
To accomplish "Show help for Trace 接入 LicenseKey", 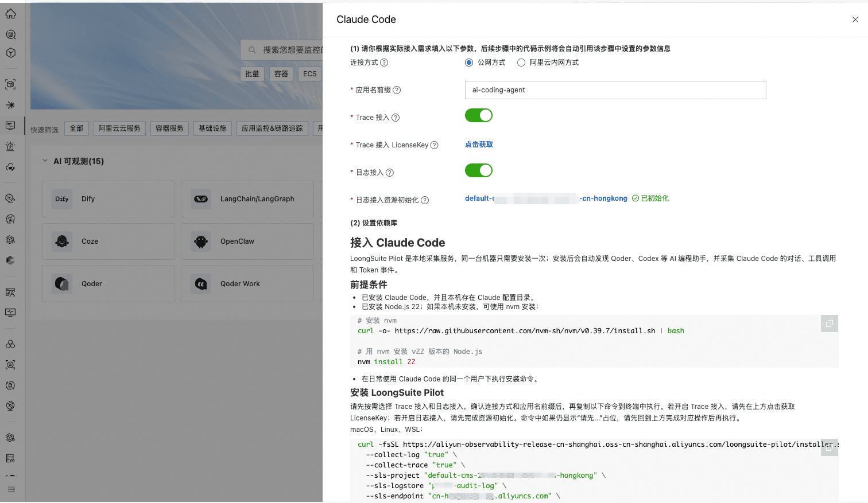I will point(435,145).
